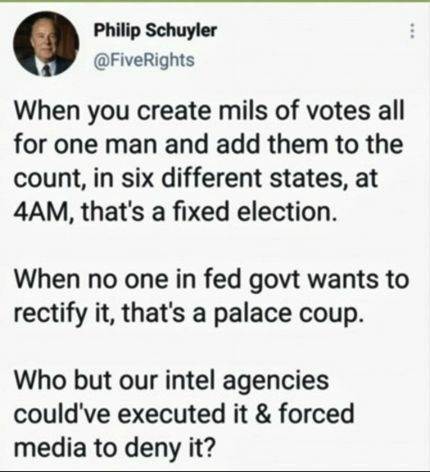Open the three-dot more options menu
The height and width of the screenshot is (472, 430).
412,31
